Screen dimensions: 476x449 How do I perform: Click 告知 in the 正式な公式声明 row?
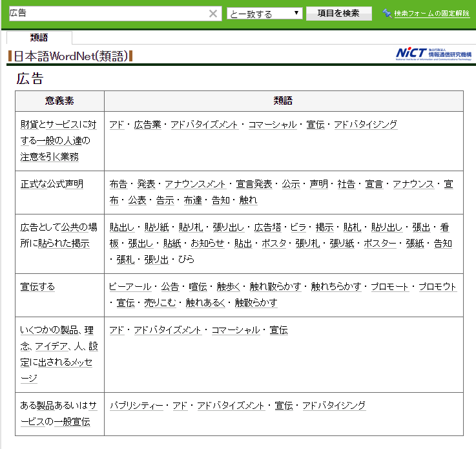(x=221, y=200)
